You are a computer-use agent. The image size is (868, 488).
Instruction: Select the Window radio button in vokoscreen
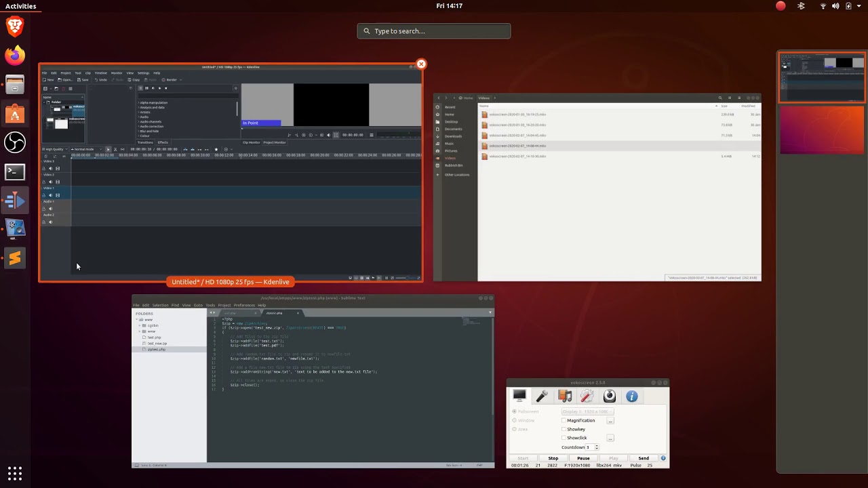(514, 420)
